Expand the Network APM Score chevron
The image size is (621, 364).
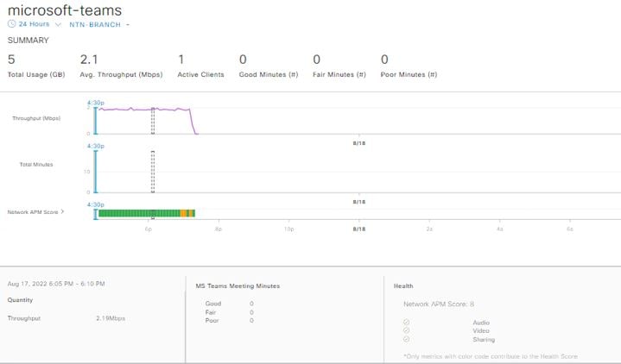click(x=62, y=211)
